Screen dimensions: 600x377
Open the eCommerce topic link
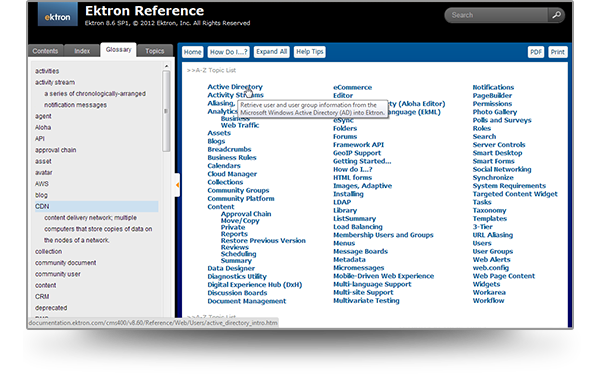pos(352,87)
